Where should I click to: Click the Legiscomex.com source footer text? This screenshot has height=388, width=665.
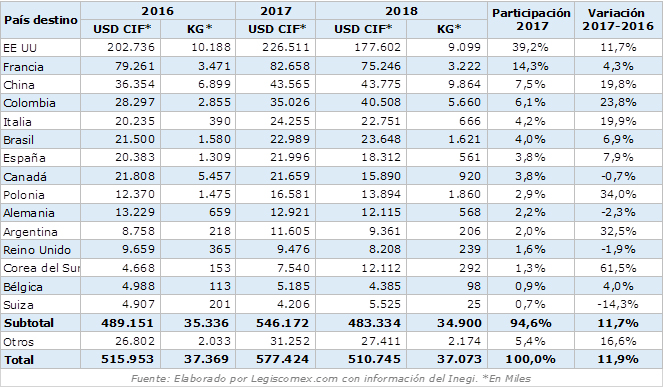pyautogui.click(x=294, y=378)
